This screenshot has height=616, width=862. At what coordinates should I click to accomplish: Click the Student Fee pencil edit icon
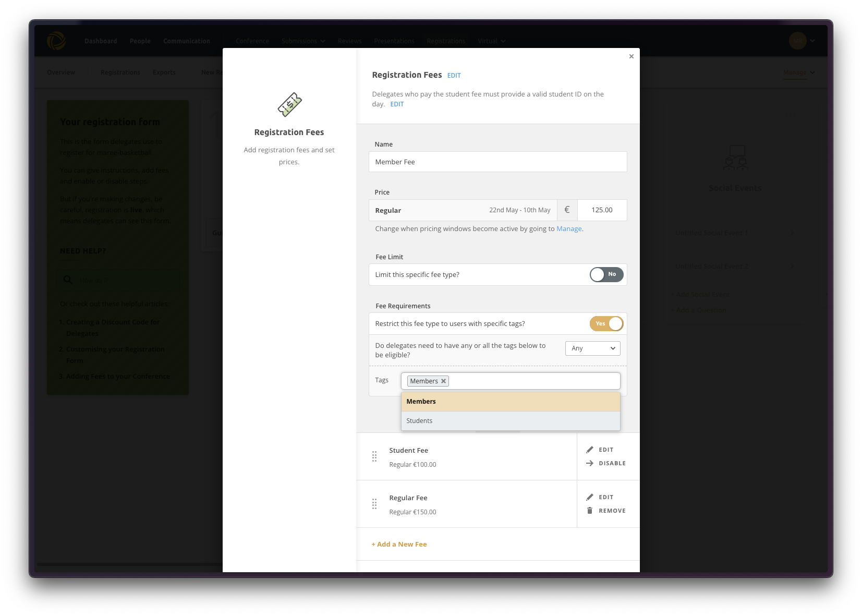coord(590,450)
